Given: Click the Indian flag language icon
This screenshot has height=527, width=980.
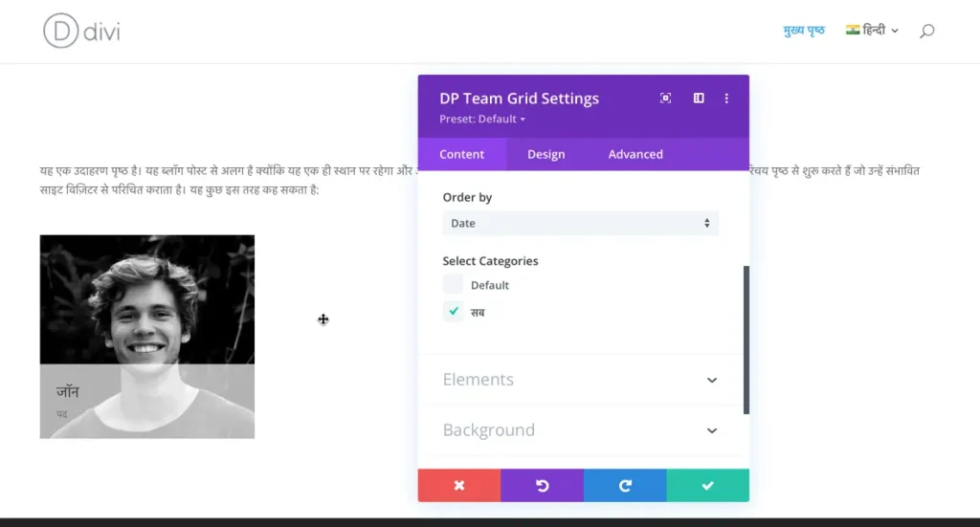Looking at the screenshot, I should coord(853,30).
